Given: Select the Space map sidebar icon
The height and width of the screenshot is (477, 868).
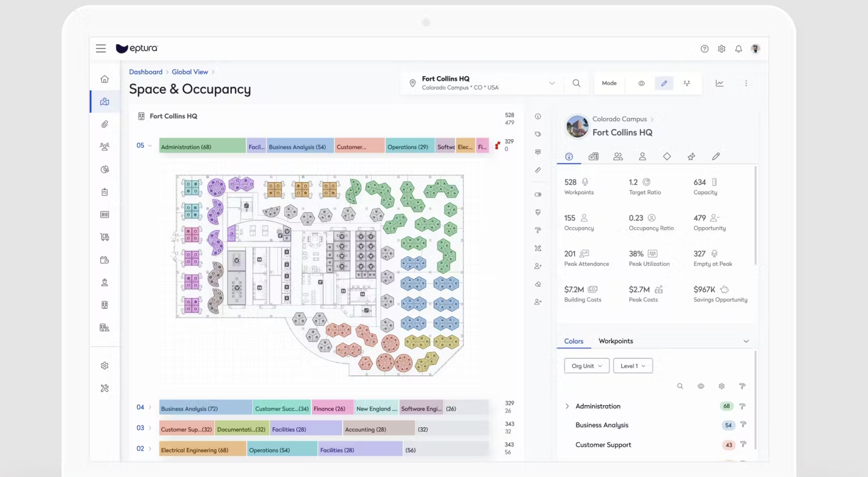Looking at the screenshot, I should [x=104, y=102].
